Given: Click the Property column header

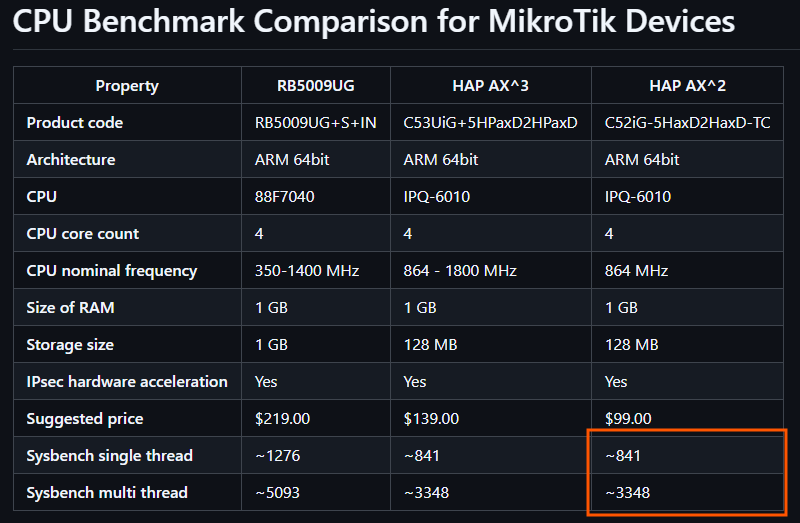Looking at the screenshot, I should click(x=127, y=86).
